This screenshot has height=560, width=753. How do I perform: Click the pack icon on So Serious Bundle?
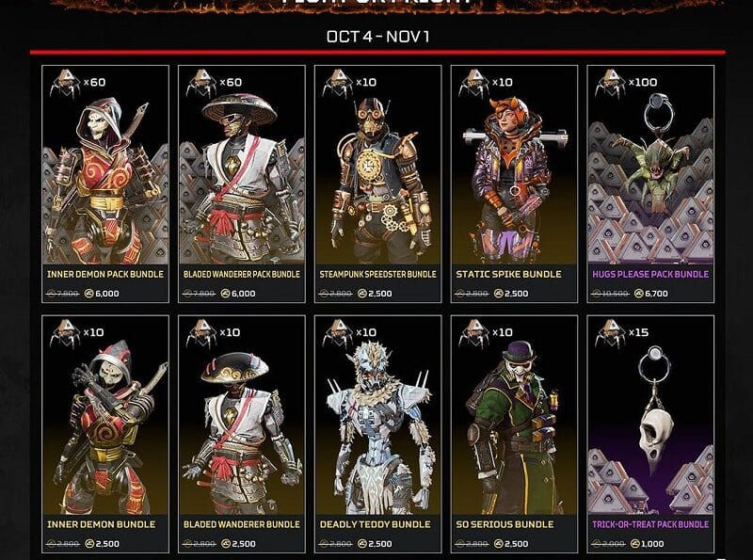474,333
